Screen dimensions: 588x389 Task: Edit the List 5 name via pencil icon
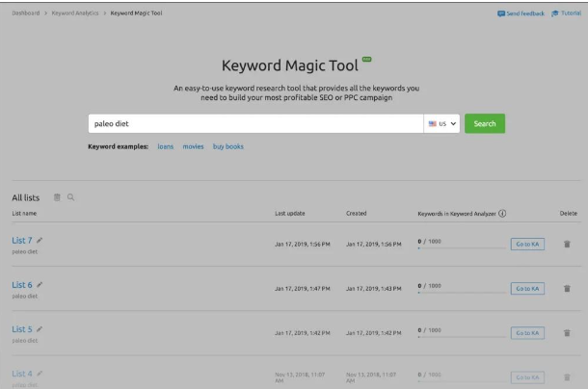click(40, 329)
